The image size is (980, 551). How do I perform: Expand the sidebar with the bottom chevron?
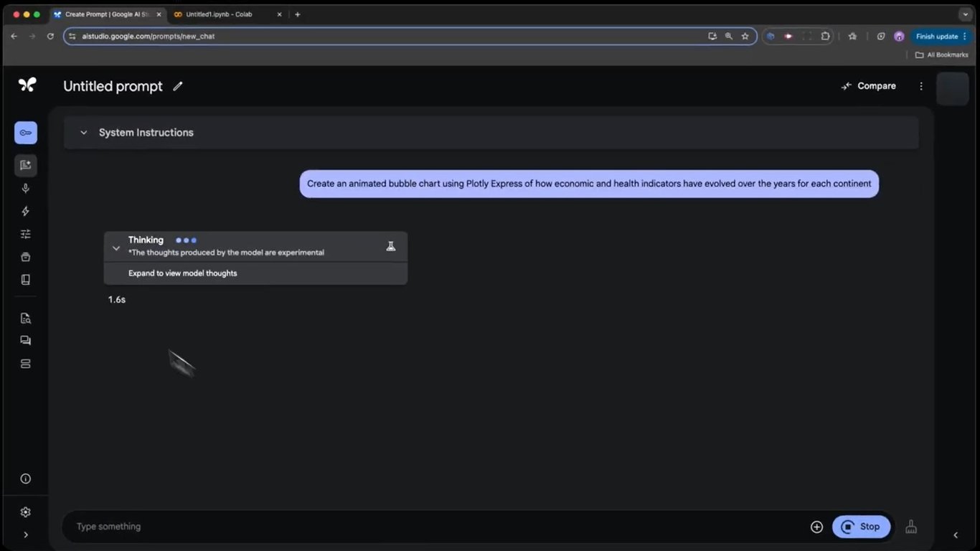coord(25,534)
